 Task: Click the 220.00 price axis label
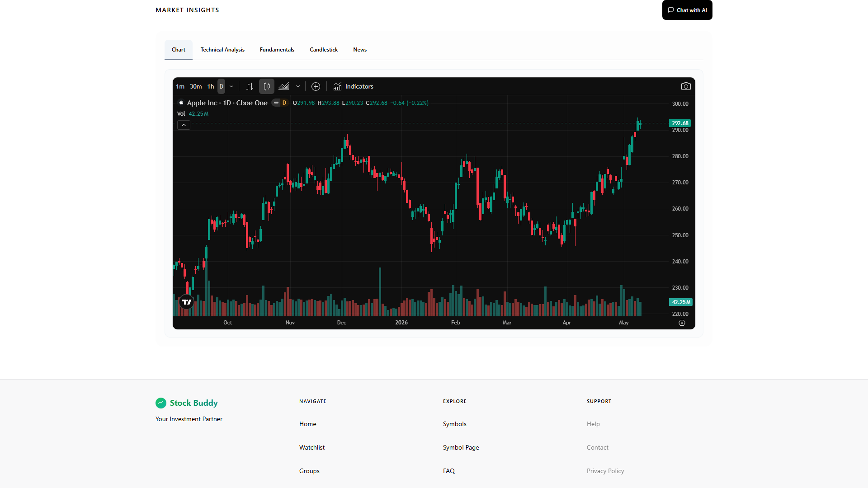[680, 314]
